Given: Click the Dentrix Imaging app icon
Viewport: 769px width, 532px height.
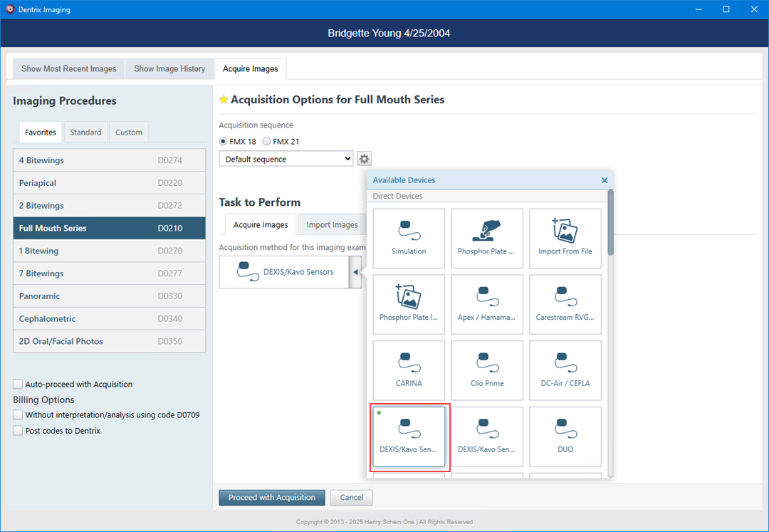Looking at the screenshot, I should tap(10, 9).
